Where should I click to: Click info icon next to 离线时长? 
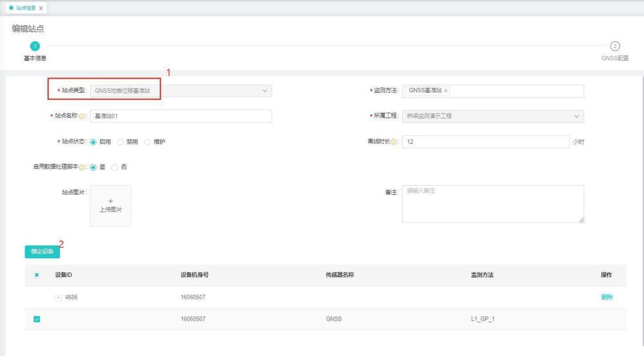(x=394, y=142)
